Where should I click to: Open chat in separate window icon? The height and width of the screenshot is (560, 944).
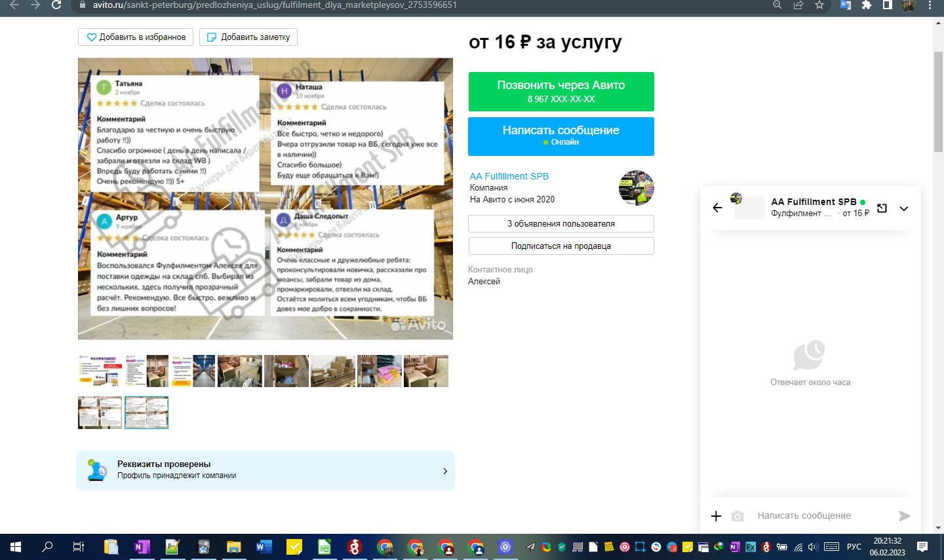882,208
